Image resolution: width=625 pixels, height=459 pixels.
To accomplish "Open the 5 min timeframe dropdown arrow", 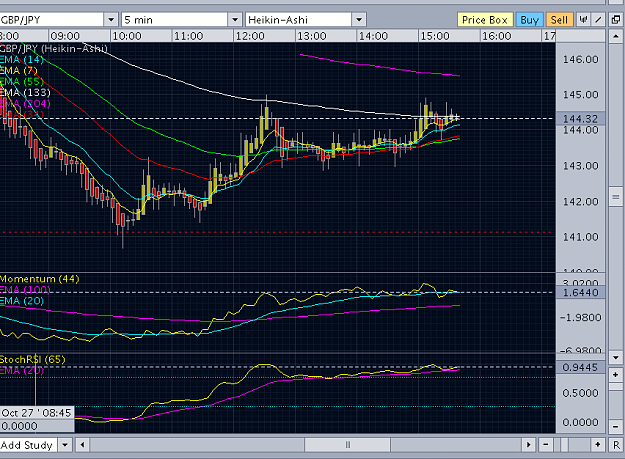I will tap(235, 20).
